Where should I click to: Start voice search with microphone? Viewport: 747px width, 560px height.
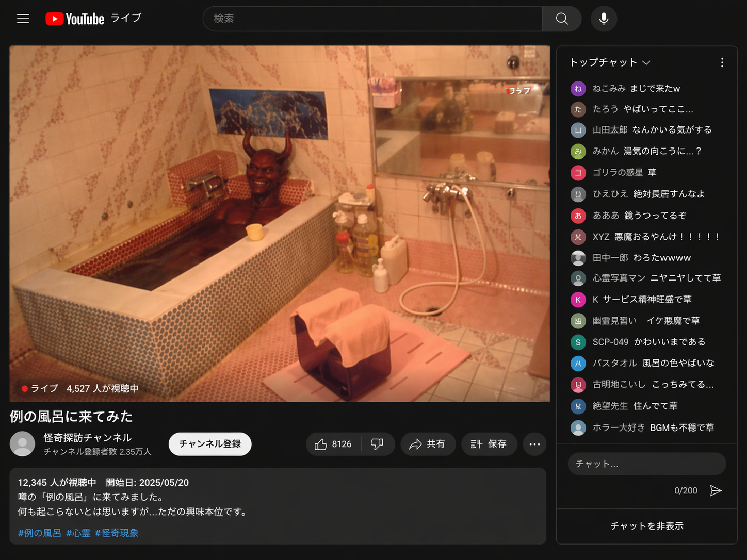[x=604, y=19]
